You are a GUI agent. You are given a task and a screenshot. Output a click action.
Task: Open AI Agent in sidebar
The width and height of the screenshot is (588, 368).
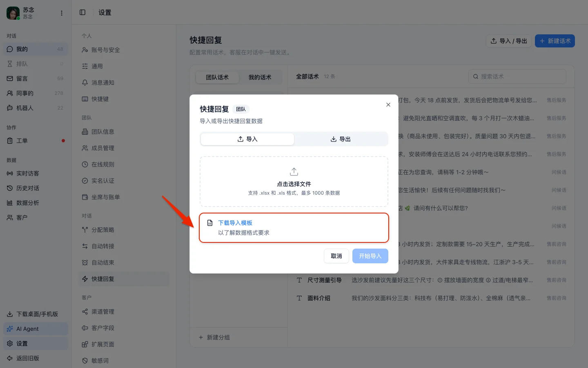click(36, 329)
